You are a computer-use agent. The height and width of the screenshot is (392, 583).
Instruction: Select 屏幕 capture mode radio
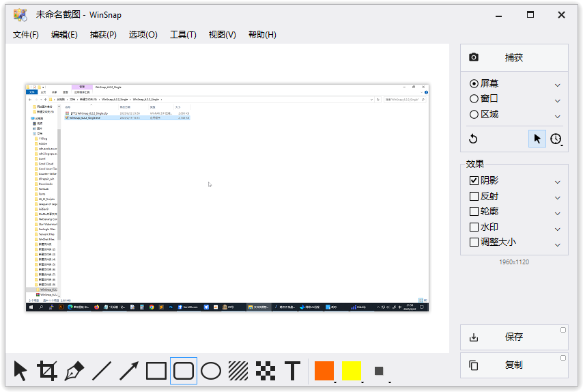474,84
